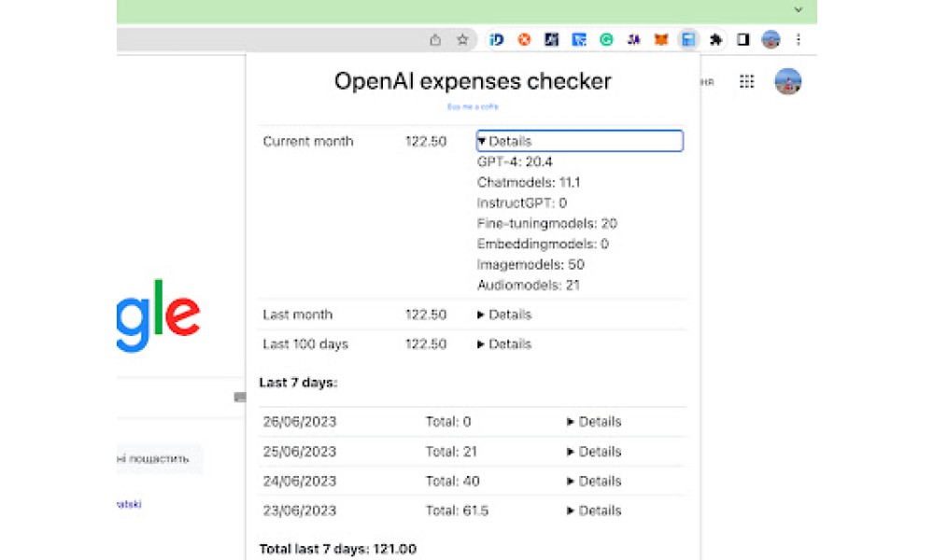Expand the Last month Details

point(504,315)
